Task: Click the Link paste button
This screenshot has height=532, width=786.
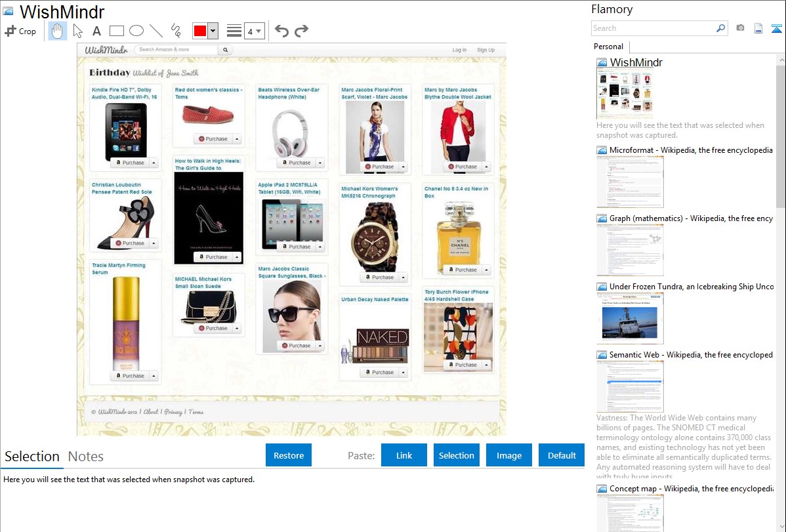Action: [404, 455]
